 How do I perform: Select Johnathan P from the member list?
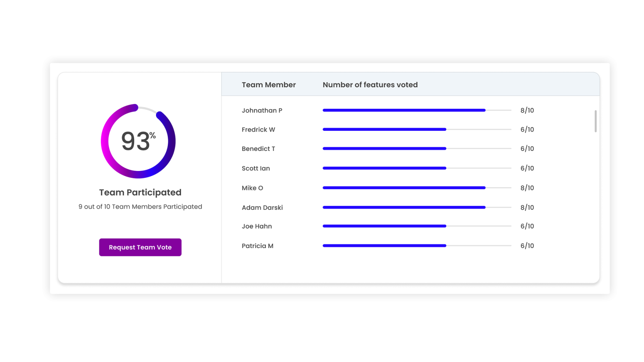[262, 110]
